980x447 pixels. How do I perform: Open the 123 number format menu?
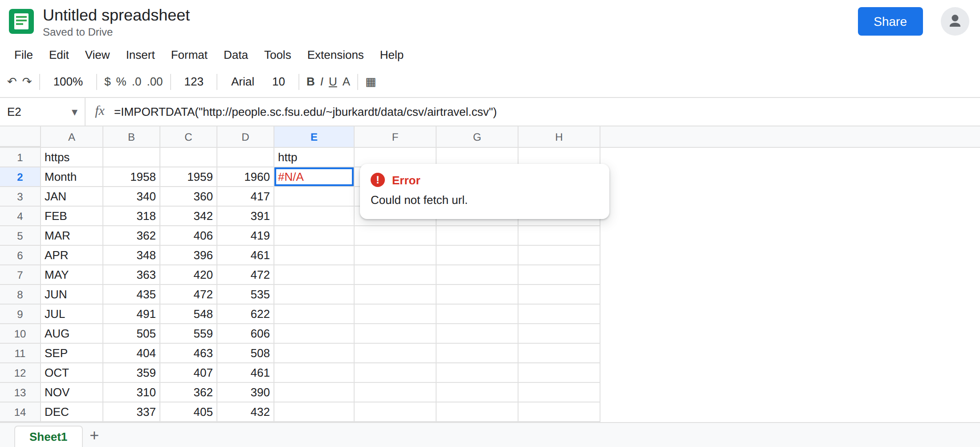[x=194, y=82]
